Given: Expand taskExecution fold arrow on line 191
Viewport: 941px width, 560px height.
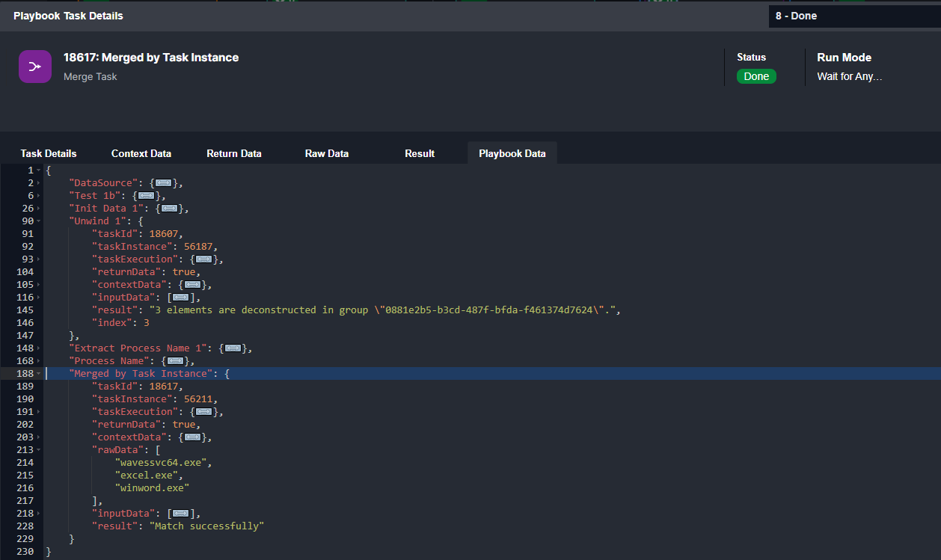Looking at the screenshot, I should 38,412.
